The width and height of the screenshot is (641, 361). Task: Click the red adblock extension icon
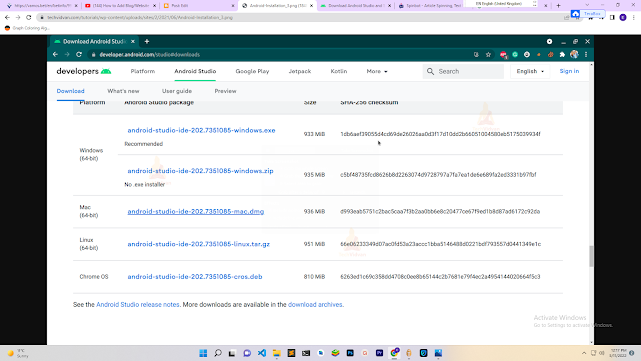503,54
